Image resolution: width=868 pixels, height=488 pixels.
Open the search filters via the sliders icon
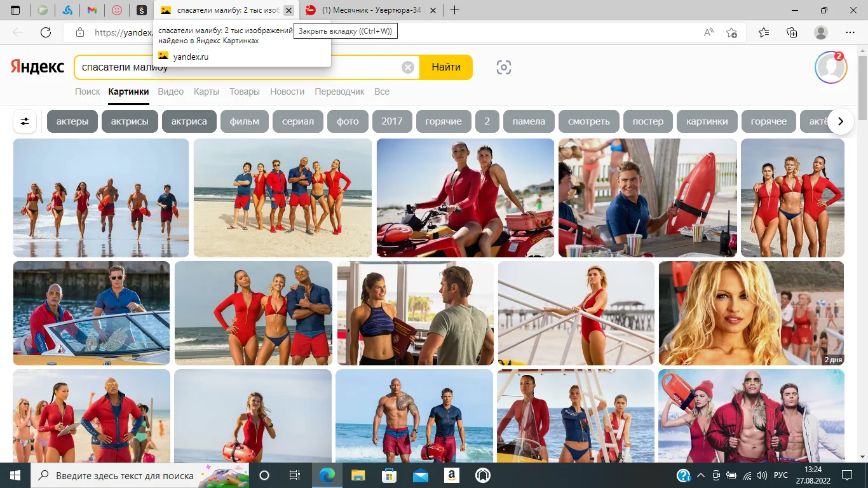(24, 121)
